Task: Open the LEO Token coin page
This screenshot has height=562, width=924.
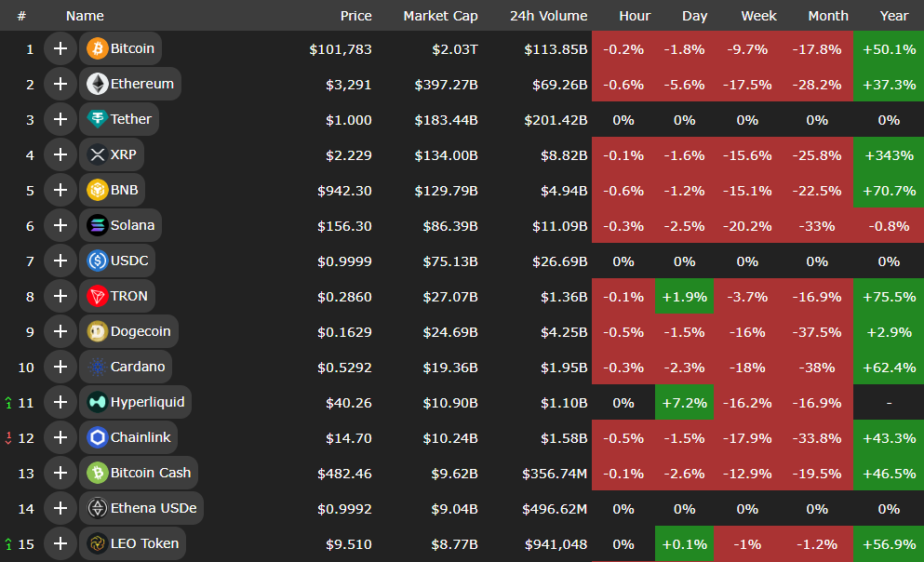Action: (x=144, y=543)
